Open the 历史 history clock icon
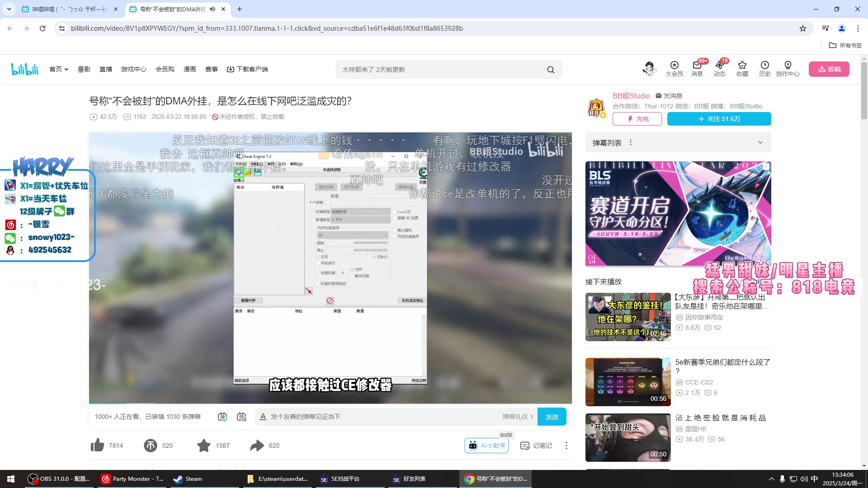The image size is (868, 488). (x=765, y=69)
